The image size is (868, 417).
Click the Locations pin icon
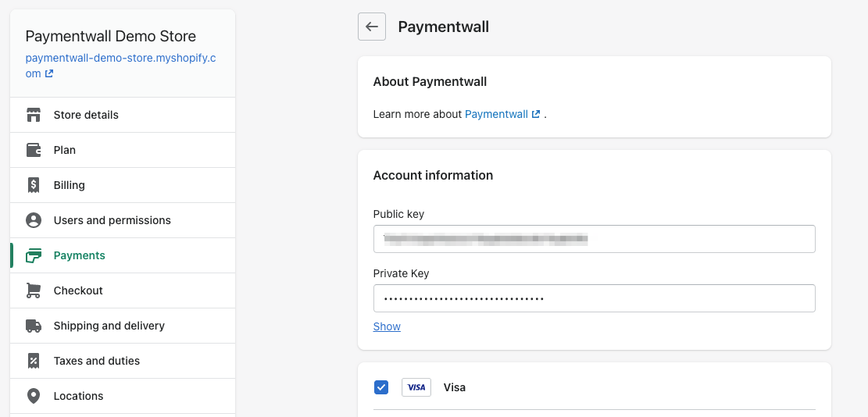coord(34,396)
